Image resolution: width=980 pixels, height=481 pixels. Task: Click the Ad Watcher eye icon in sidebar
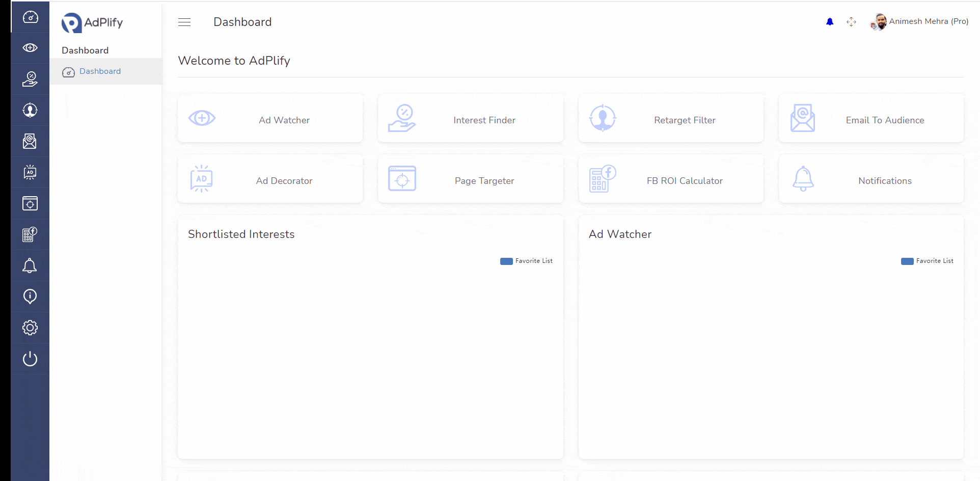(x=30, y=48)
